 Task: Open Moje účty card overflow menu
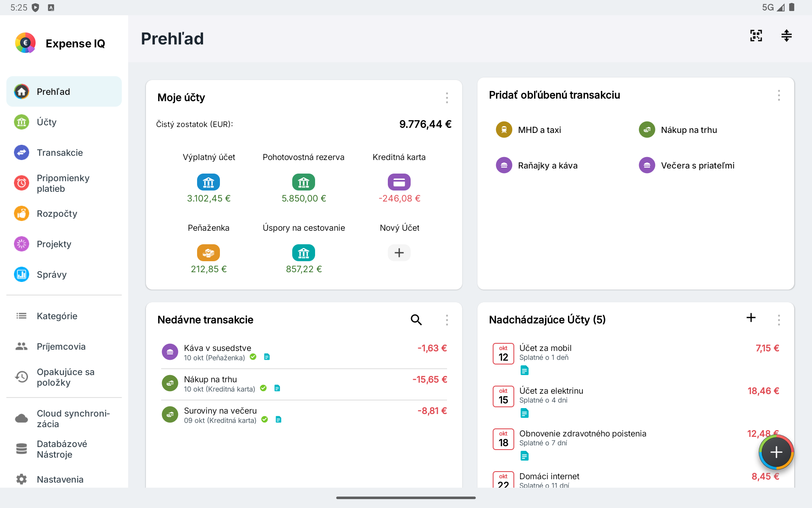(447, 98)
